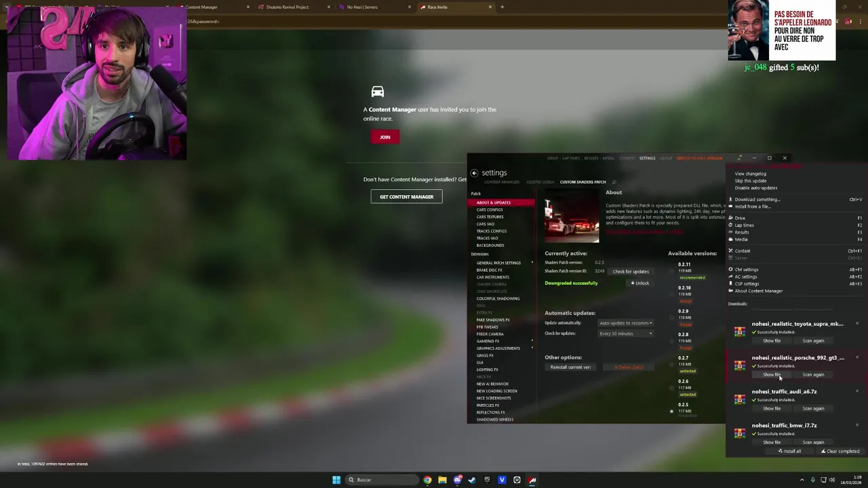Choose View changelog in the menu
Screen dimensions: 868x488
point(750,174)
